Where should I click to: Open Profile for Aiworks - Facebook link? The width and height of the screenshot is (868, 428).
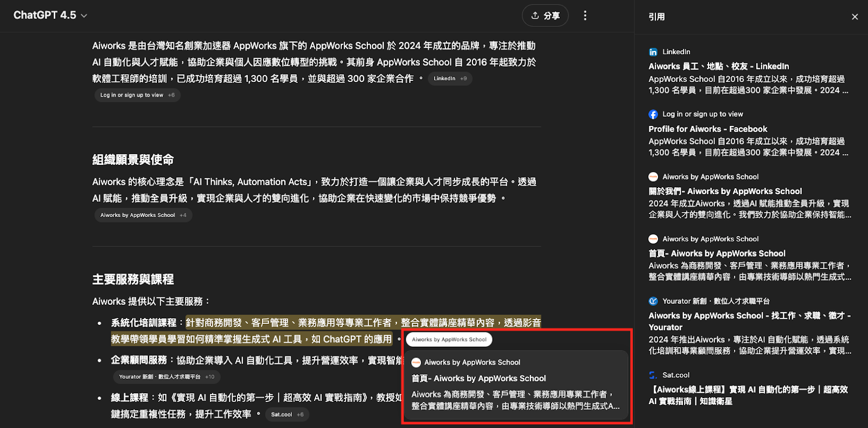(x=708, y=129)
